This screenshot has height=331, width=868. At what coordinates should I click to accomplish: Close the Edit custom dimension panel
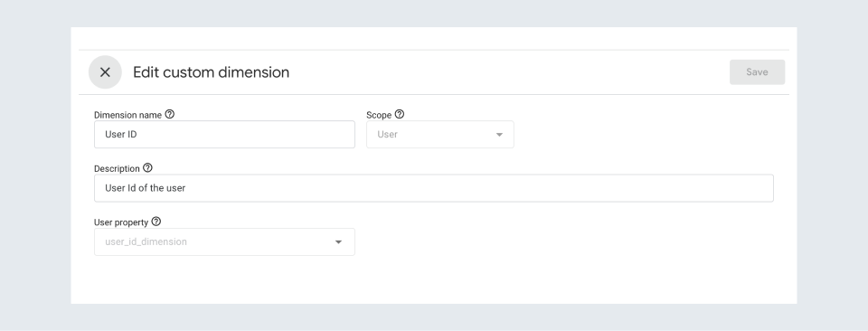click(105, 72)
